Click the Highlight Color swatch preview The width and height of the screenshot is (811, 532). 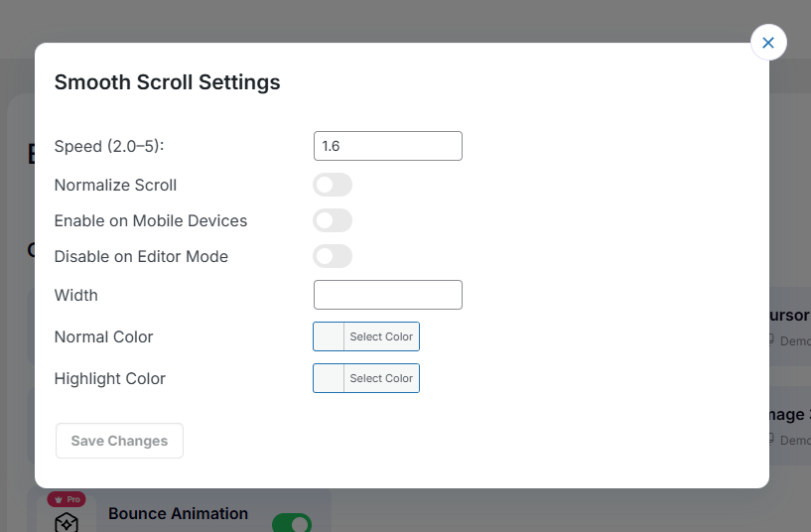(329, 378)
